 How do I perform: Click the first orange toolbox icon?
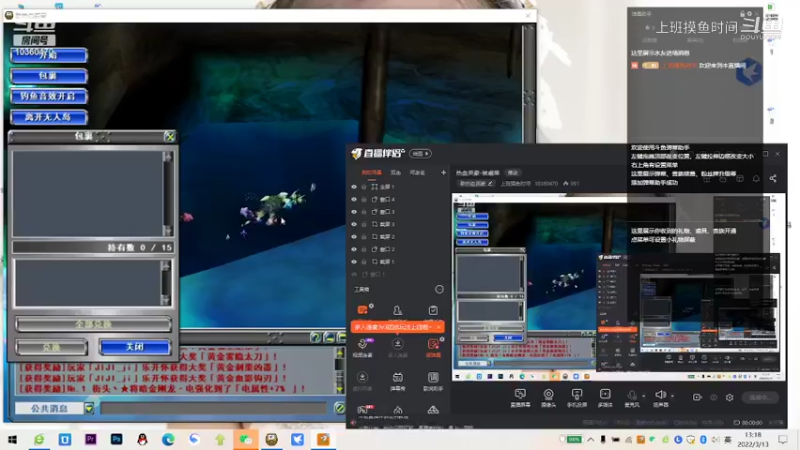pos(363,310)
